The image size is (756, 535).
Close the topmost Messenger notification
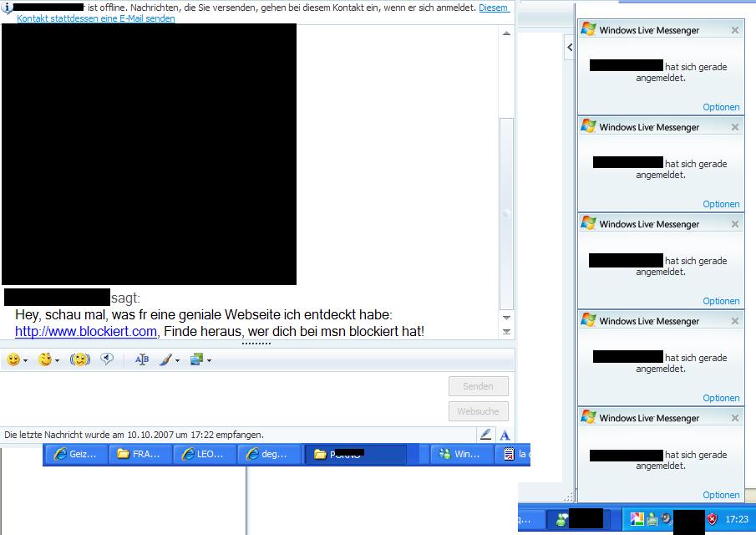735,30
